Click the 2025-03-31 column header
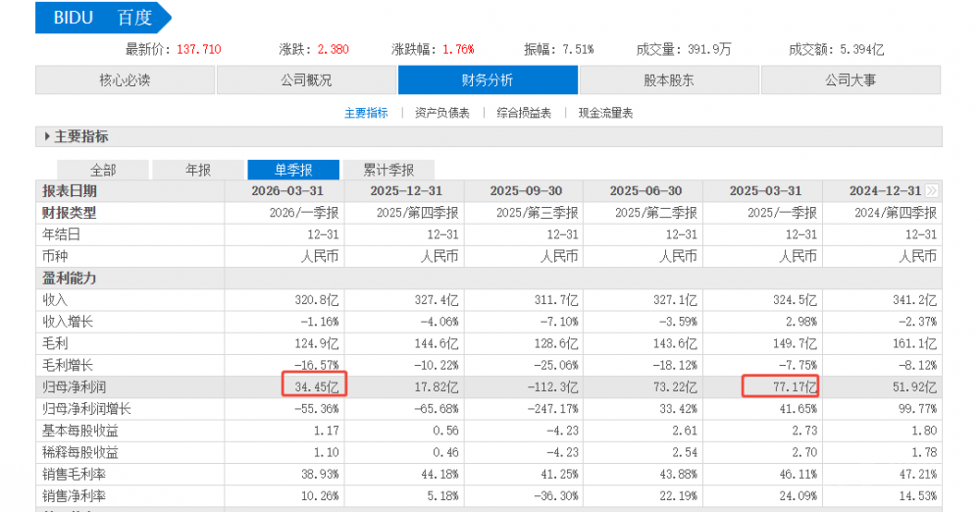The height and width of the screenshot is (512, 980). click(765, 190)
